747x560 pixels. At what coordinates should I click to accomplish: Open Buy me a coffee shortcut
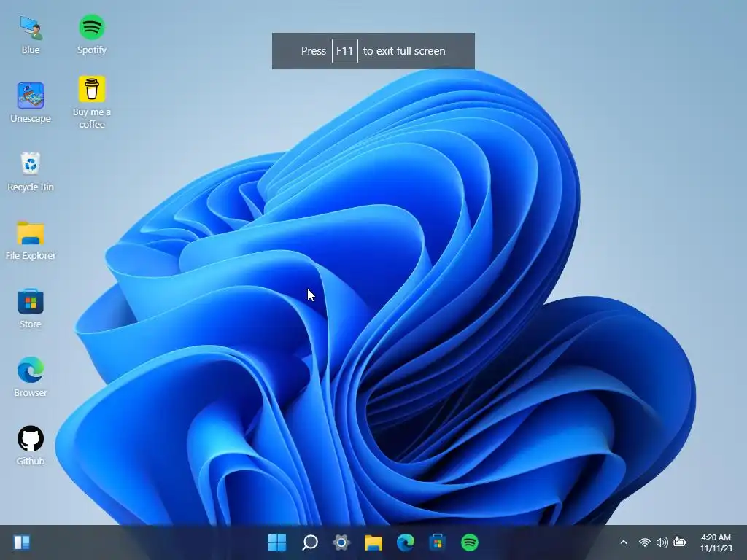pyautogui.click(x=91, y=102)
